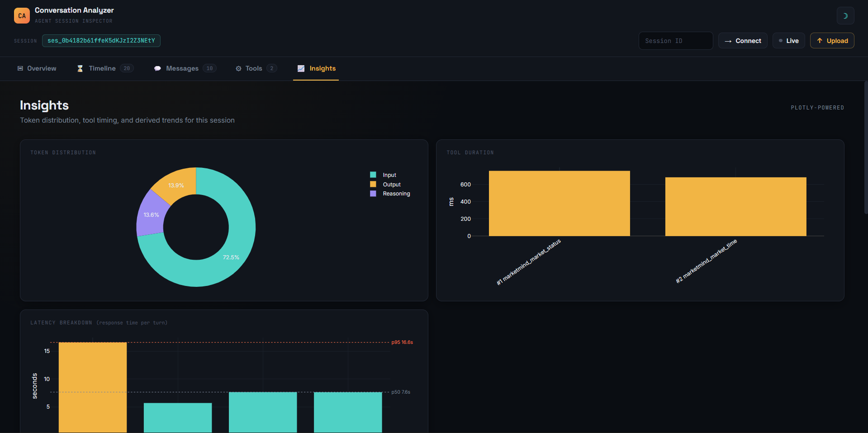Click the tallest orange latency bar
868x433 pixels.
coord(93,387)
